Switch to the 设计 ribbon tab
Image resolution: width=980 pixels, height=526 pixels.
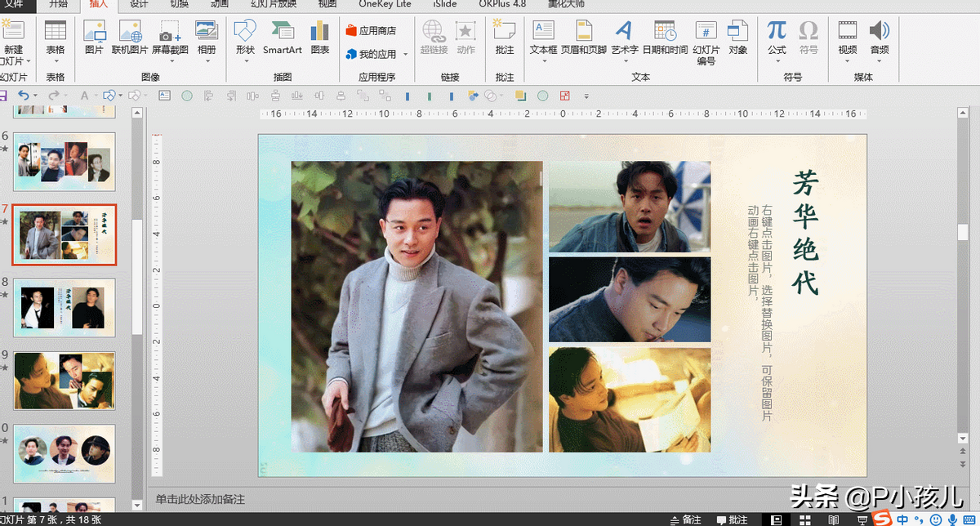[139, 4]
